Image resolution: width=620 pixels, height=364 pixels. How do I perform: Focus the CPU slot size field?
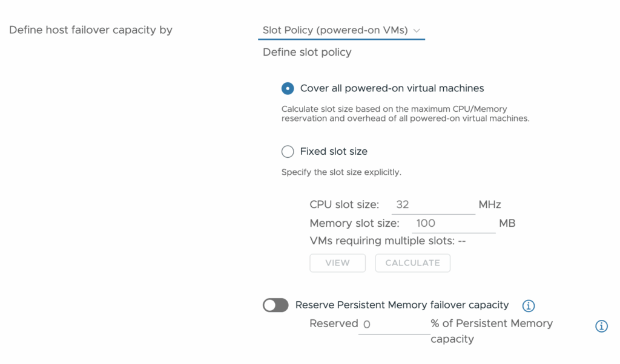coord(434,205)
